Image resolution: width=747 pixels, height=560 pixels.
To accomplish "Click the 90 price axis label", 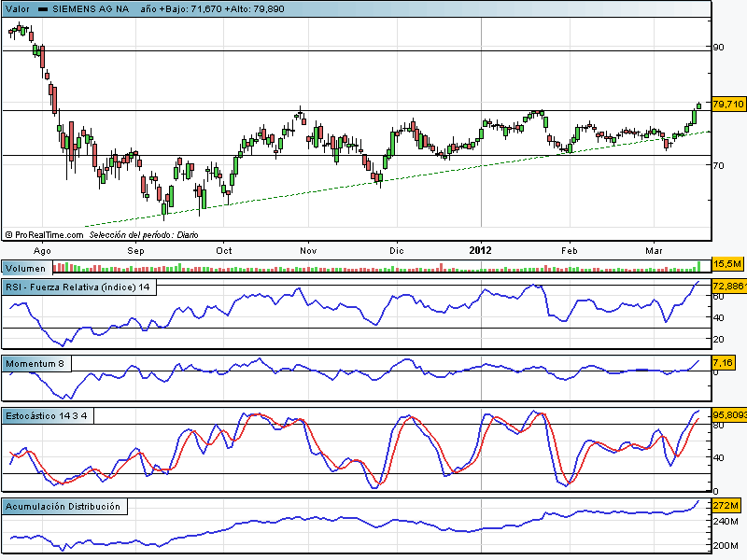I will click(718, 48).
